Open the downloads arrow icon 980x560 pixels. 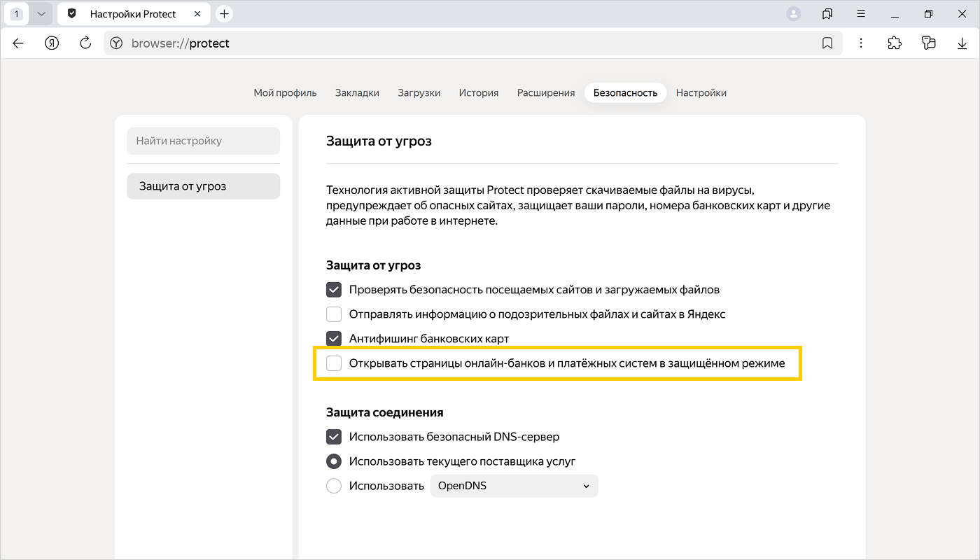pos(962,43)
